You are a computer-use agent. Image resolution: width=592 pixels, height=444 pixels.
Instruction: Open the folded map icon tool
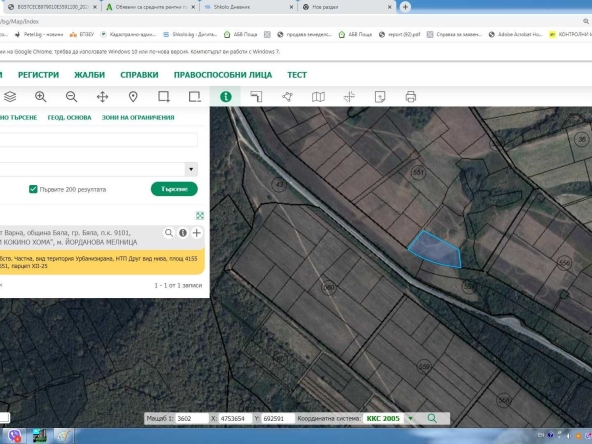click(318, 97)
